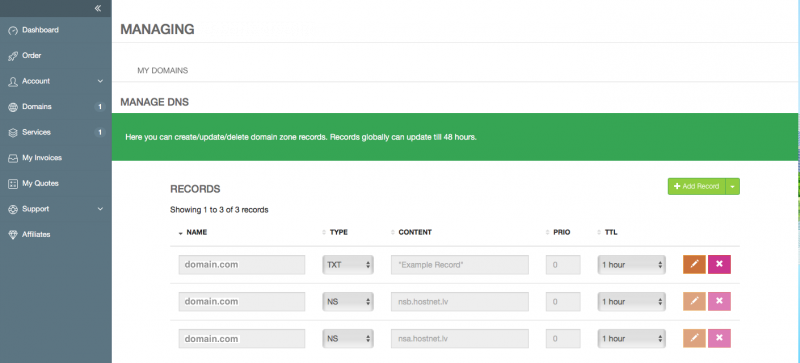
Task: Collapse the sidebar with double-chevron icon
Action: pyautogui.click(x=98, y=8)
